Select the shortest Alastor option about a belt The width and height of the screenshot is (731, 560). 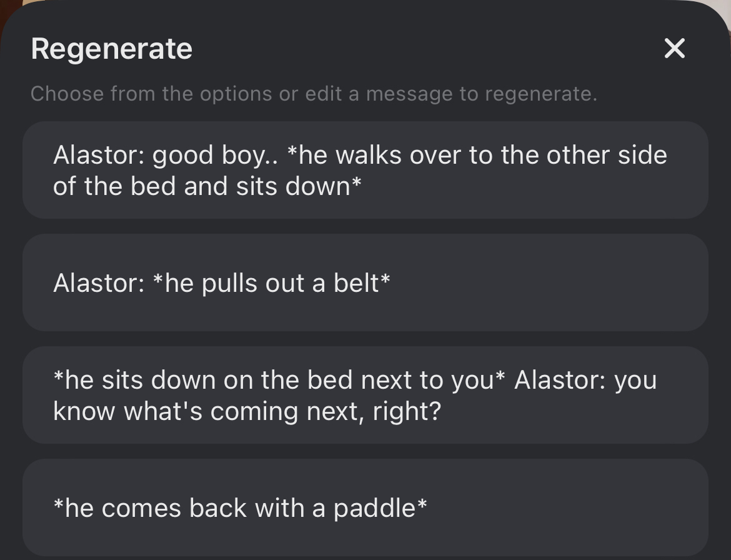click(365, 282)
